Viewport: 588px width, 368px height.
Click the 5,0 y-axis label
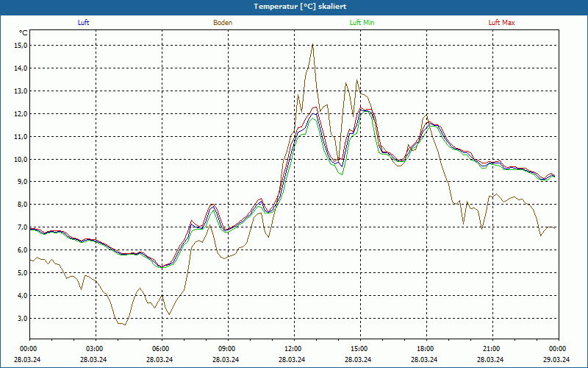point(22,273)
